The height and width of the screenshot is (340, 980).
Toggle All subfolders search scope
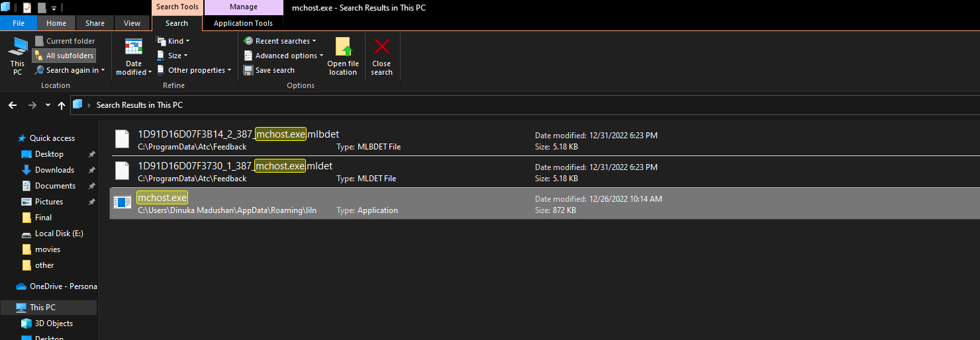pos(64,56)
